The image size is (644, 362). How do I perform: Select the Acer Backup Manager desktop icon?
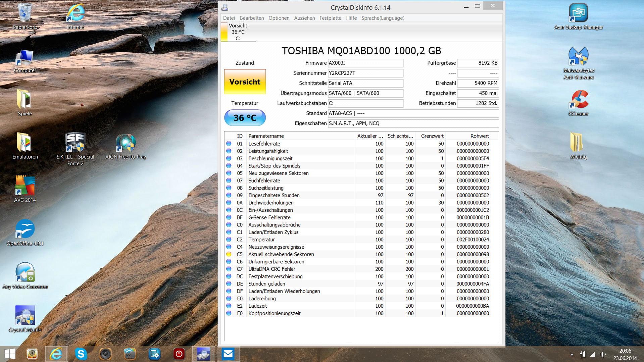point(578,16)
